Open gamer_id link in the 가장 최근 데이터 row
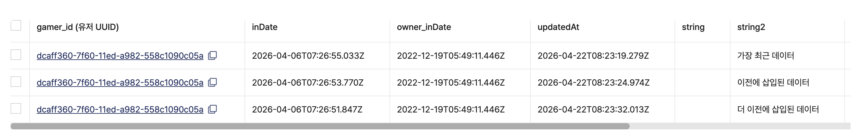Screen dimensions: 868x140 coord(119,56)
